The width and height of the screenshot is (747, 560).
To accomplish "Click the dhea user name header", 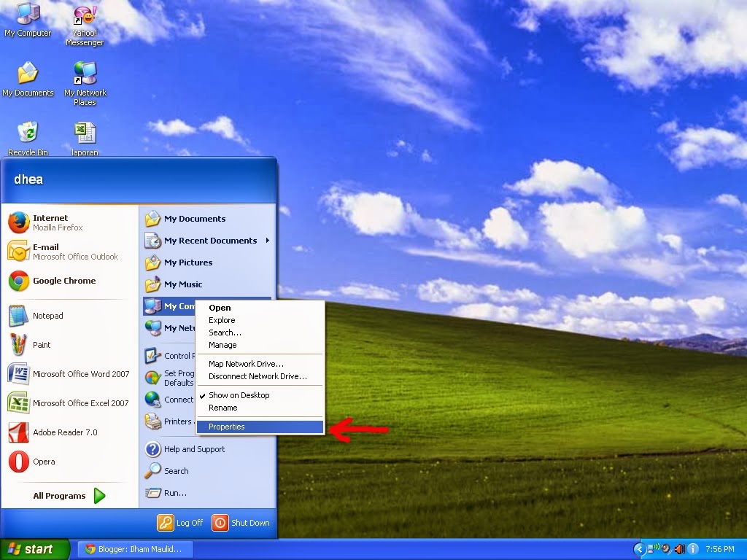I will click(x=28, y=179).
